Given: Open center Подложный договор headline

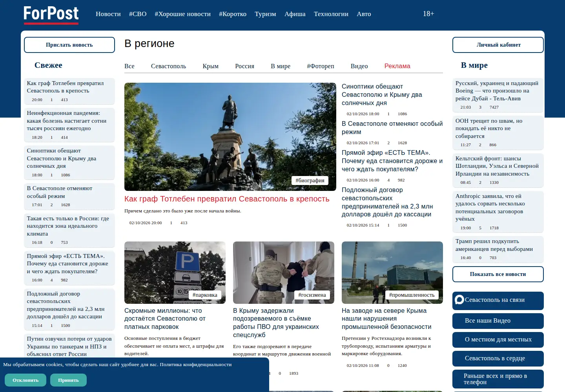Looking at the screenshot, I should (x=387, y=202).
